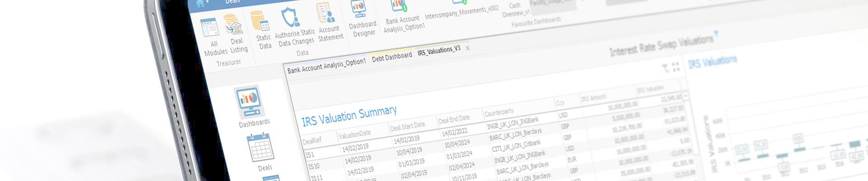Click the home icon in the title bar
The height and width of the screenshot is (181, 868).
pyautogui.click(x=200, y=4)
